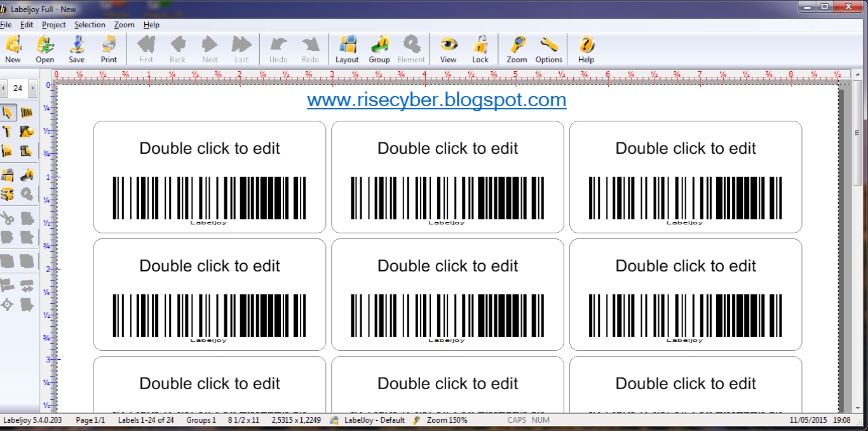Click 'Labels 1-24 of 24' status entry

(146, 420)
